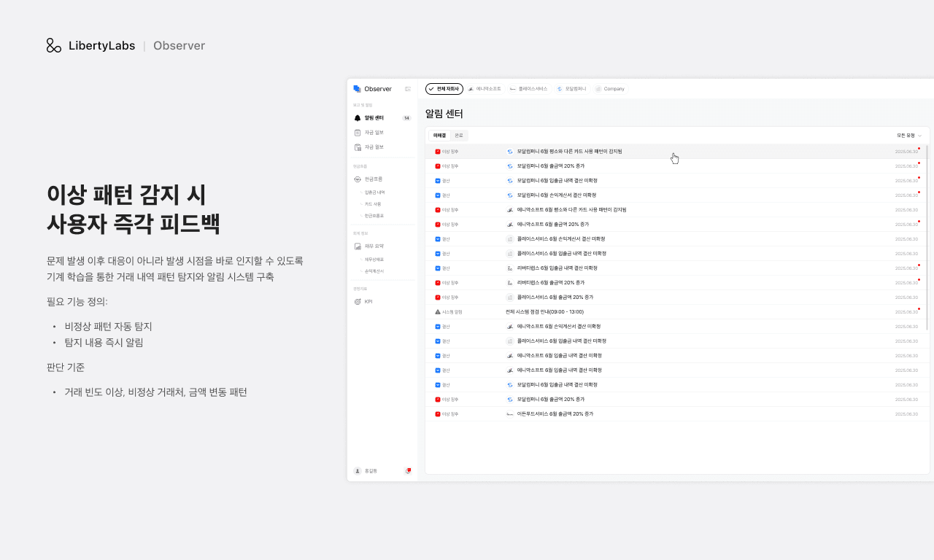Click the LibertyLabs brand name at top
934x560 pixels.
pyautogui.click(x=102, y=45)
